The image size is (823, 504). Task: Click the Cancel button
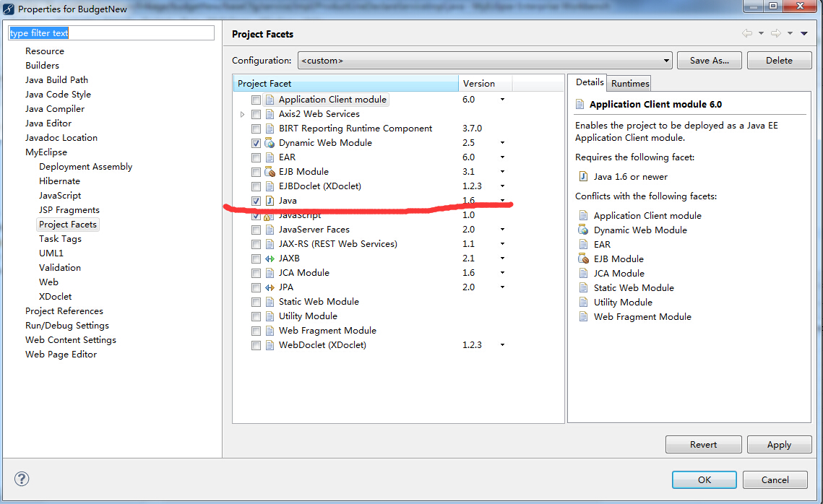[775, 480]
